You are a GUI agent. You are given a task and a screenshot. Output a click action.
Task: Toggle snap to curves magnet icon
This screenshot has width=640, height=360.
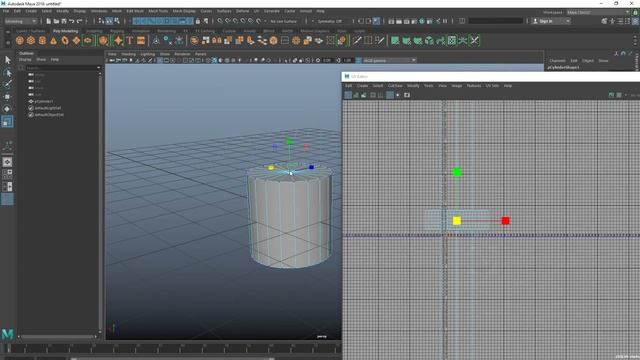[228, 21]
